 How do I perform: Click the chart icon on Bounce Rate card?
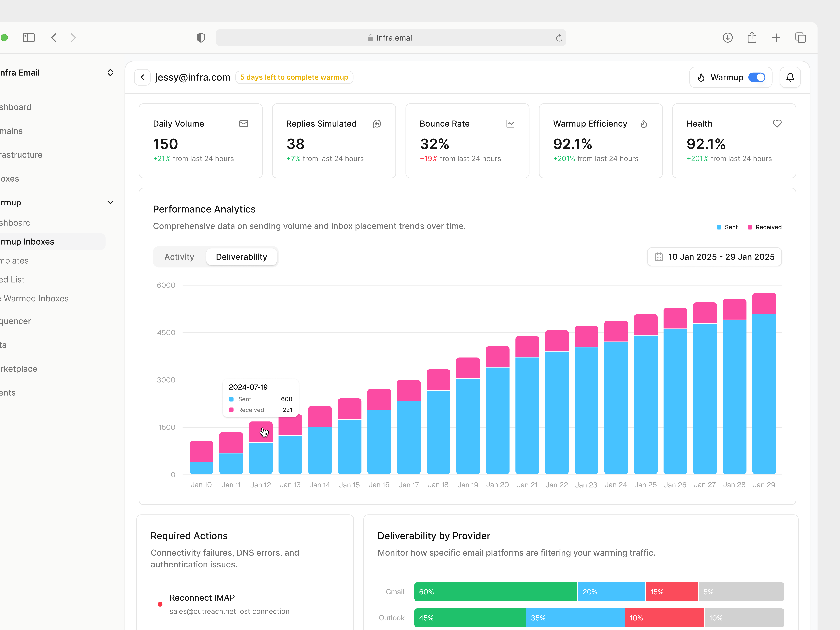coord(510,123)
